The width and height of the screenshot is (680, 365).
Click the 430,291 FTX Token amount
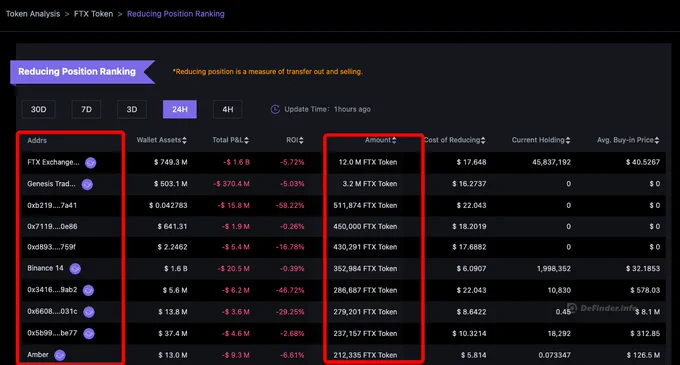365,247
